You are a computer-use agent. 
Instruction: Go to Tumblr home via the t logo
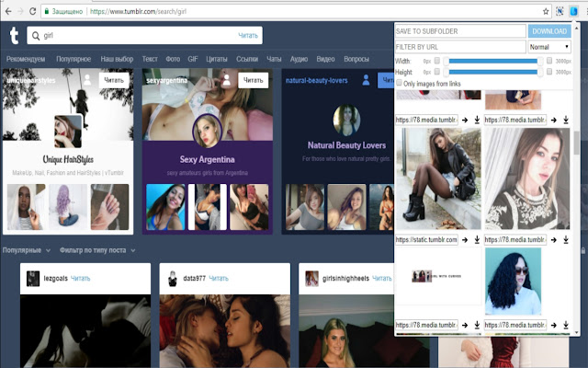pyautogui.click(x=14, y=36)
